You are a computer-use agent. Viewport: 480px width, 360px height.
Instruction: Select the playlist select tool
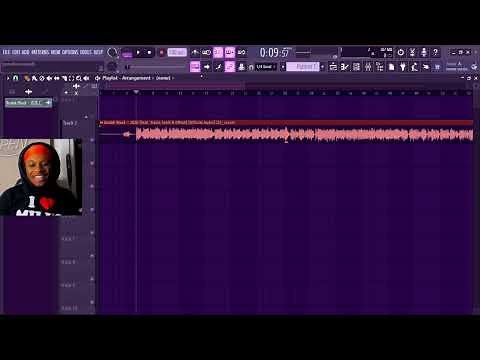(x=71, y=78)
